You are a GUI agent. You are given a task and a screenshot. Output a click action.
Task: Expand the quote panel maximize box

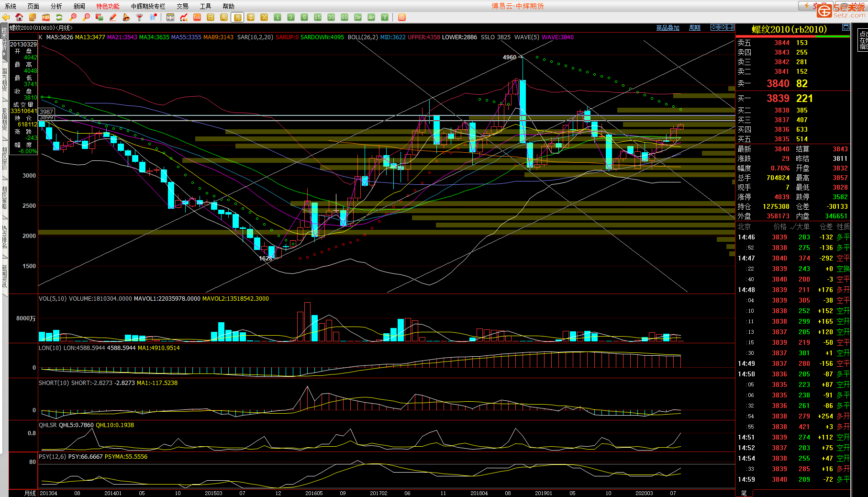(x=846, y=27)
